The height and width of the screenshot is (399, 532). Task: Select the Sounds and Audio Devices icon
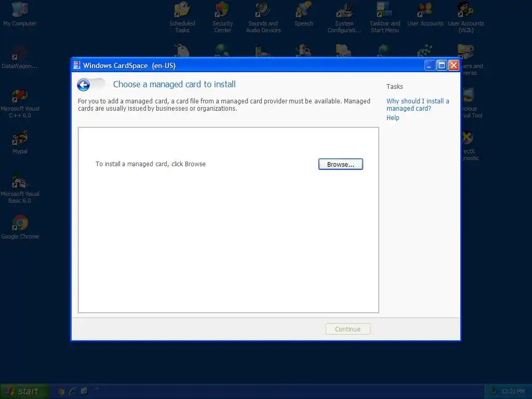[263, 17]
